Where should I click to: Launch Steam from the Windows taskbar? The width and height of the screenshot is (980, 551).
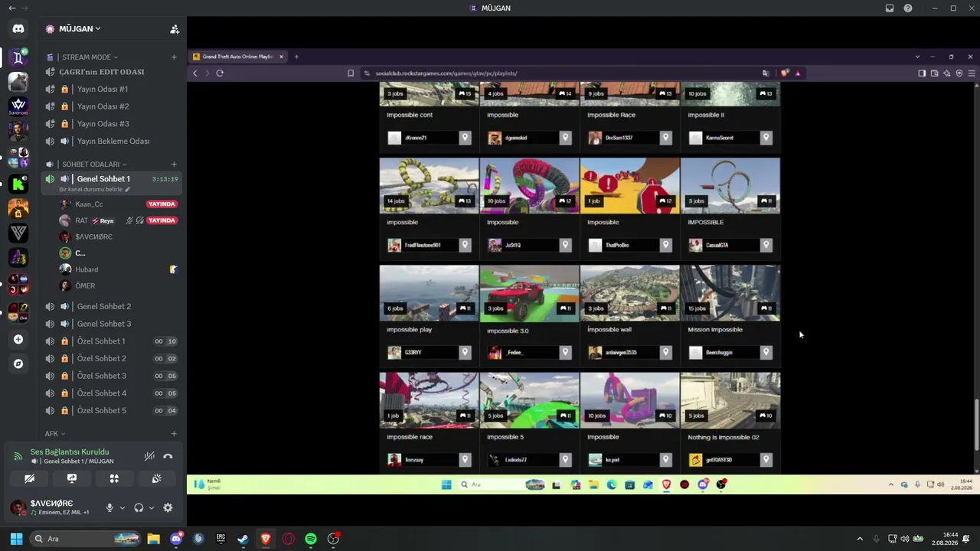click(x=243, y=539)
